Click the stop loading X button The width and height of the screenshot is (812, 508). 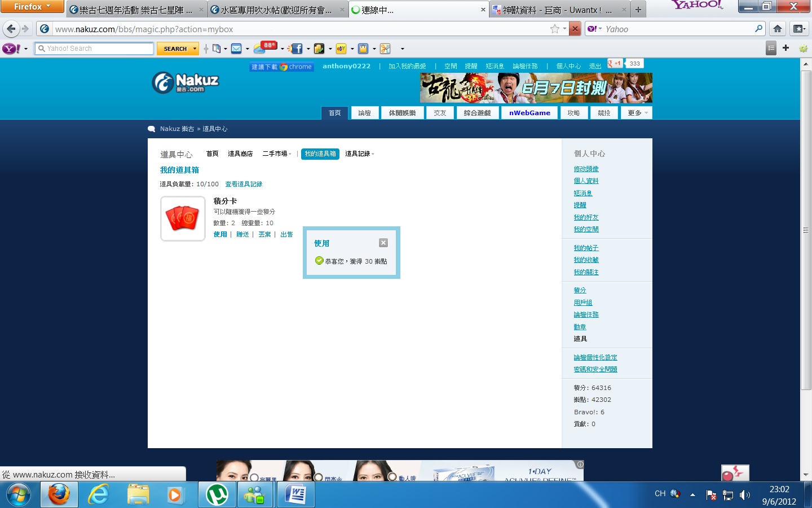tap(575, 29)
